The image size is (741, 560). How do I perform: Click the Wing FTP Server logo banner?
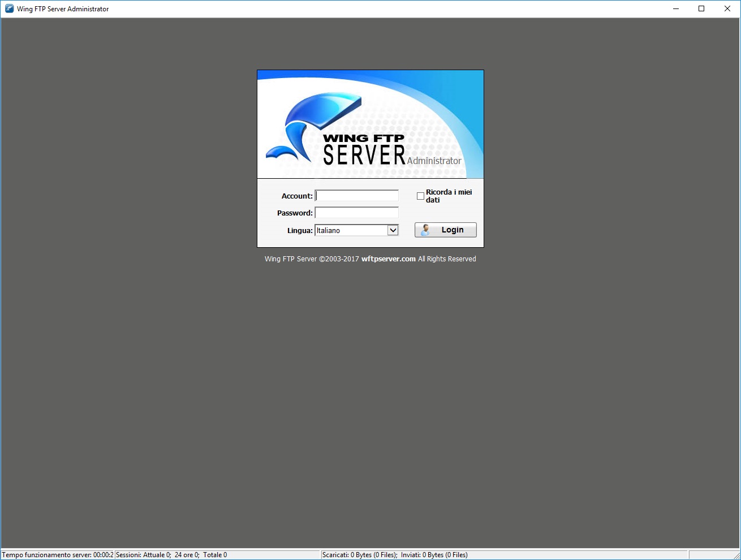pos(370,124)
